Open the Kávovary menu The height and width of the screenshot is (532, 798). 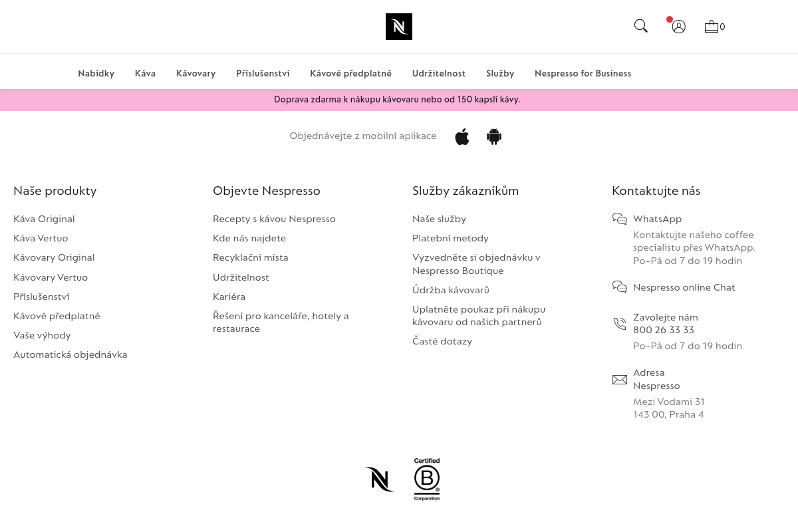pyautogui.click(x=196, y=73)
